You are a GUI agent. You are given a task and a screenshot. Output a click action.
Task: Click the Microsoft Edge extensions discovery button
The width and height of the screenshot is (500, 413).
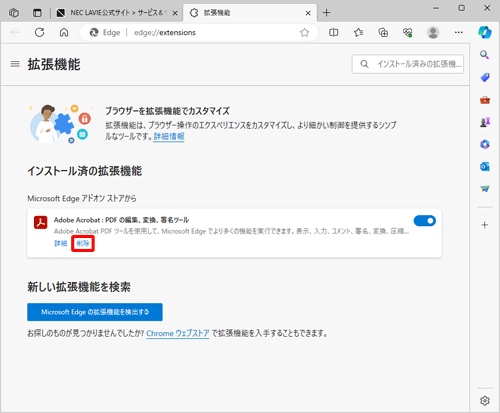pos(95,312)
